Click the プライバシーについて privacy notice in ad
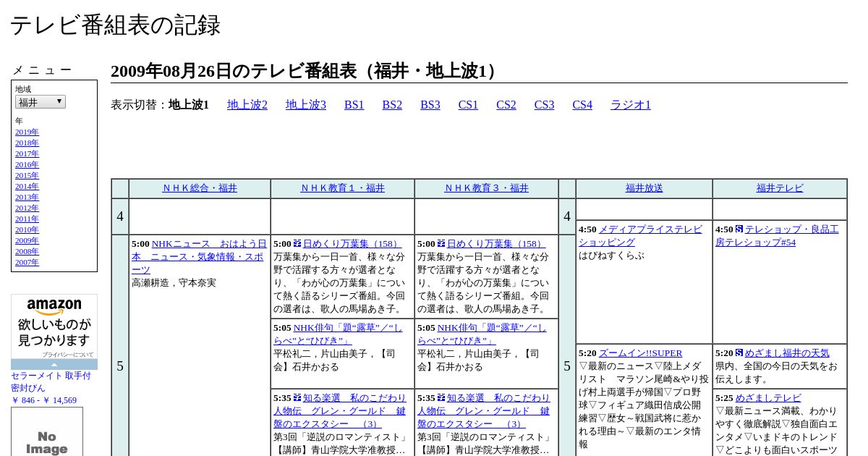The height and width of the screenshot is (456, 868). pos(68,355)
